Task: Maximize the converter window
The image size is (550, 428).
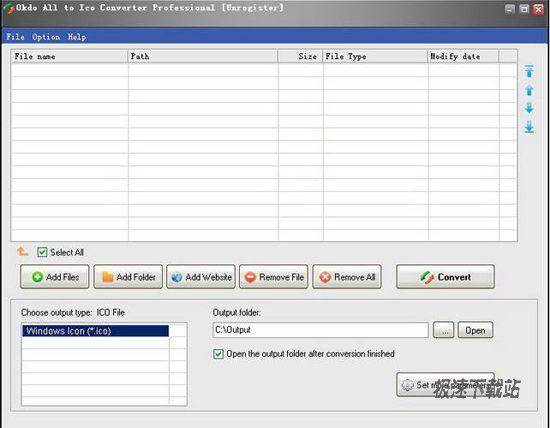Action: [x=524, y=9]
